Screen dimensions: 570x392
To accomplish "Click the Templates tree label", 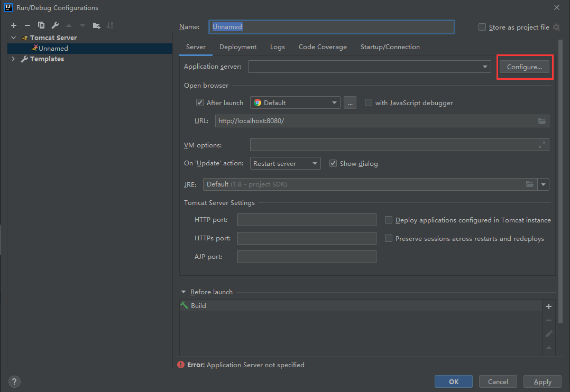I will (47, 59).
